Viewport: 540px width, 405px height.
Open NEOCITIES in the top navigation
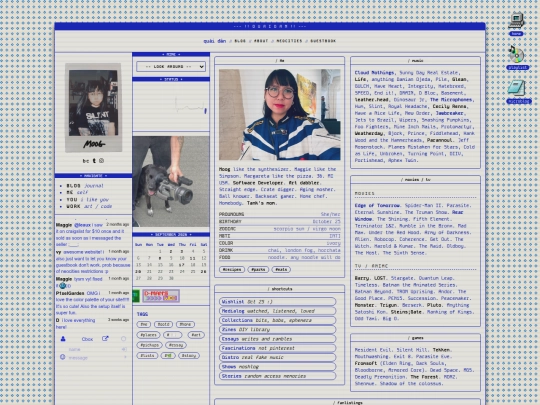[x=289, y=41]
